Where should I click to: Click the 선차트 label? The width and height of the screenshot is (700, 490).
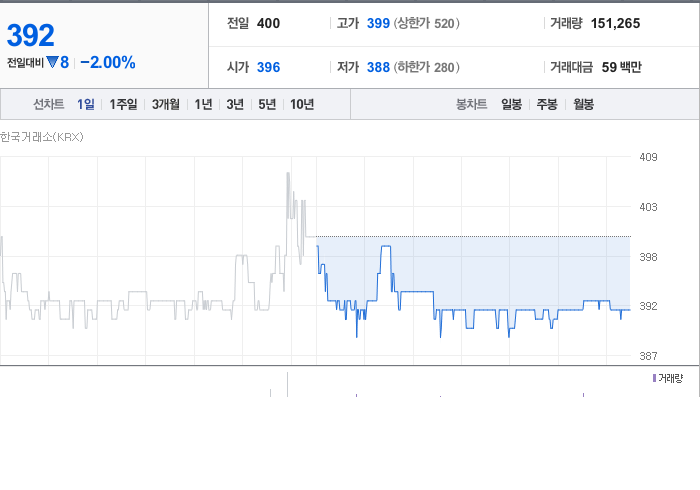pyautogui.click(x=49, y=104)
